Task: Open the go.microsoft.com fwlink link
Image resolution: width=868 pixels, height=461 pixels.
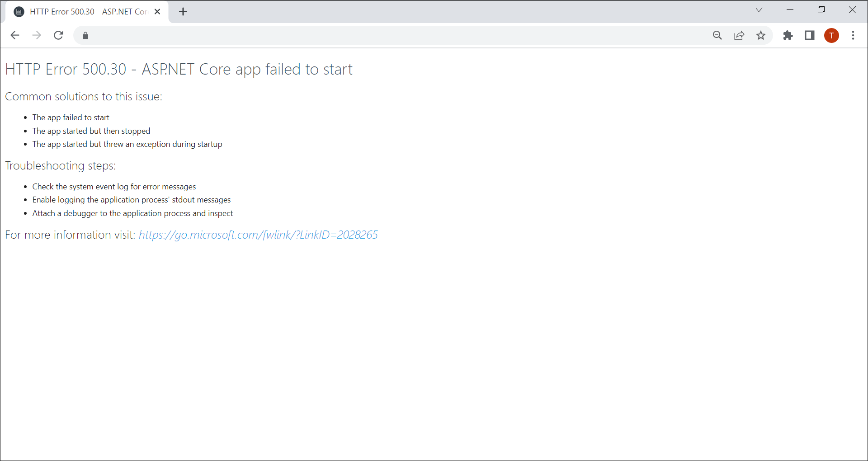Action: pos(258,235)
